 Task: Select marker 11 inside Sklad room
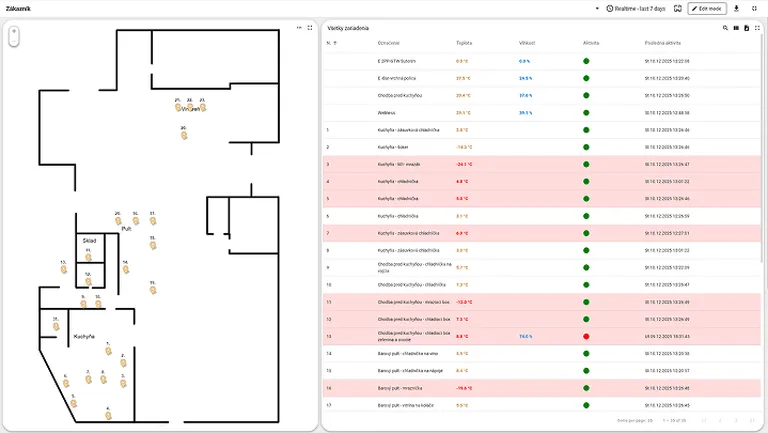(x=88, y=257)
